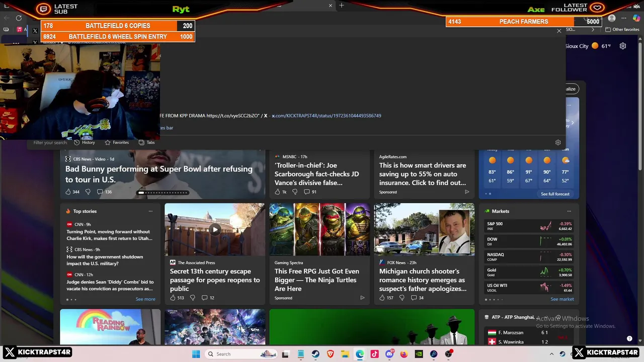Show hidden system tray icons

click(551, 354)
